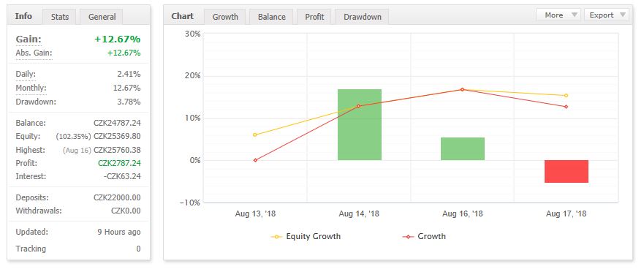The height and width of the screenshot is (272, 644).
Task: Click the Abs. Gain label
Action: click(x=34, y=53)
